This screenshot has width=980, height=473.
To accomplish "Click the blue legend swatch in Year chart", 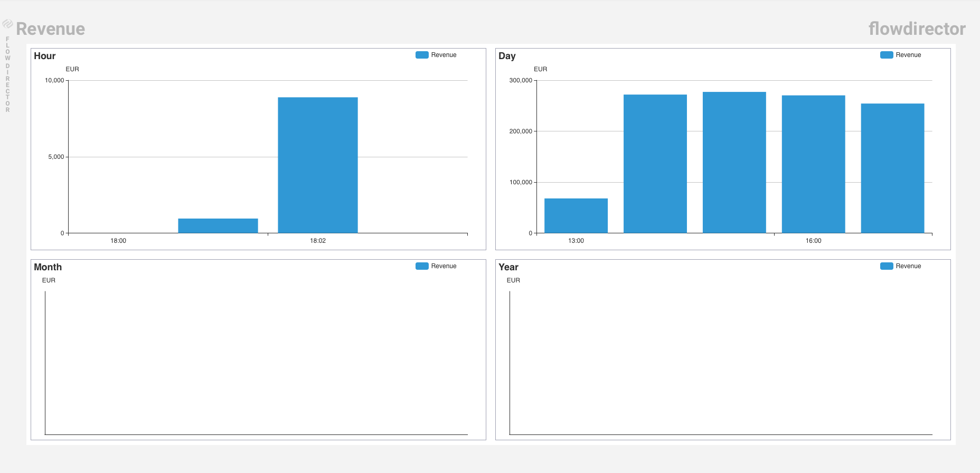I will (887, 266).
